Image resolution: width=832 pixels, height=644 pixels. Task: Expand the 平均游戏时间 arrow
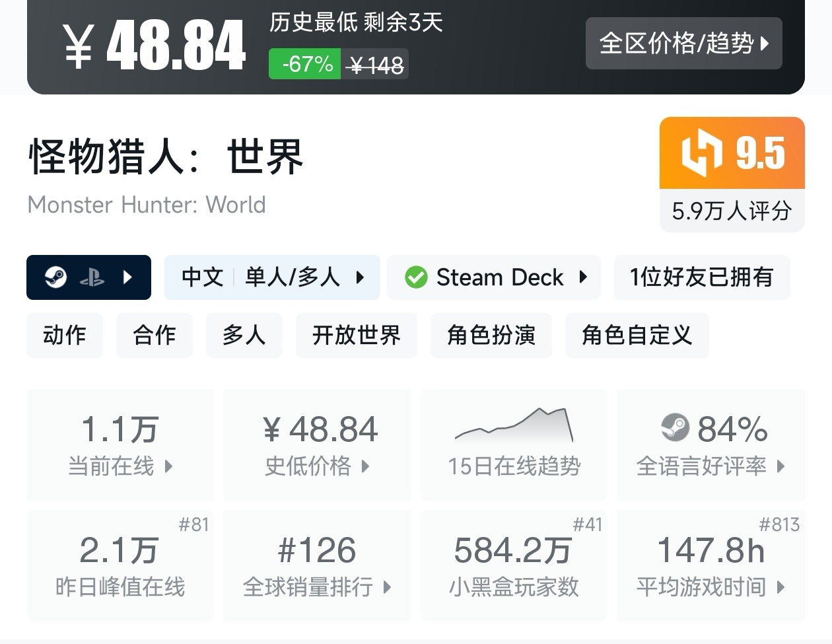(x=780, y=587)
